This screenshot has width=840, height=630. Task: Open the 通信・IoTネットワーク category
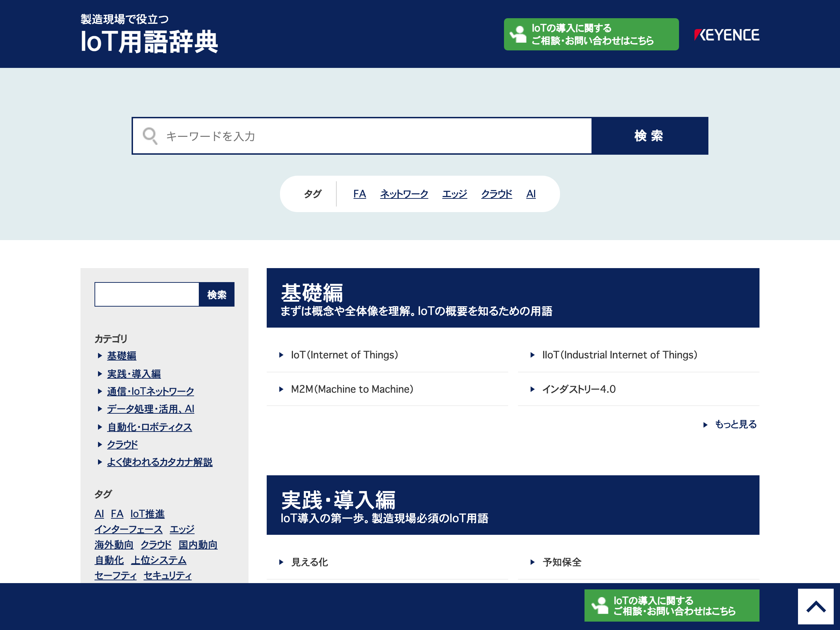click(x=150, y=392)
